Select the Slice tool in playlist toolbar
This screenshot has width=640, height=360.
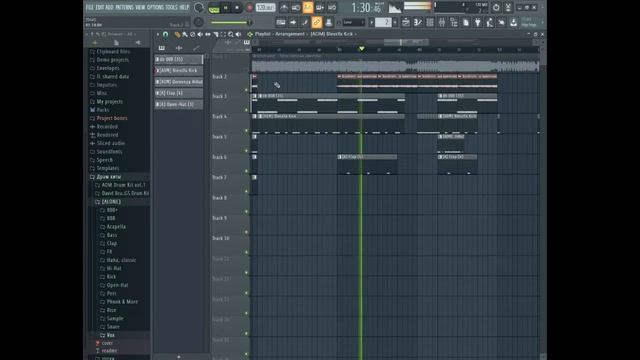pos(216,34)
